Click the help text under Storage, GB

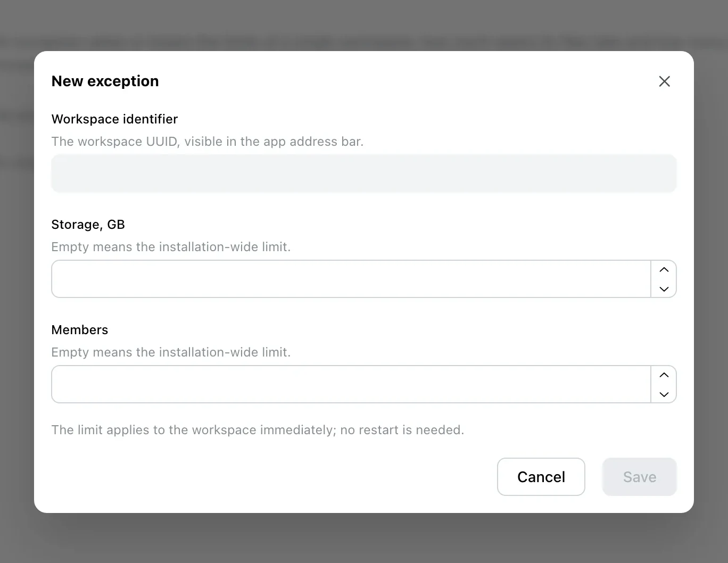[x=171, y=247]
